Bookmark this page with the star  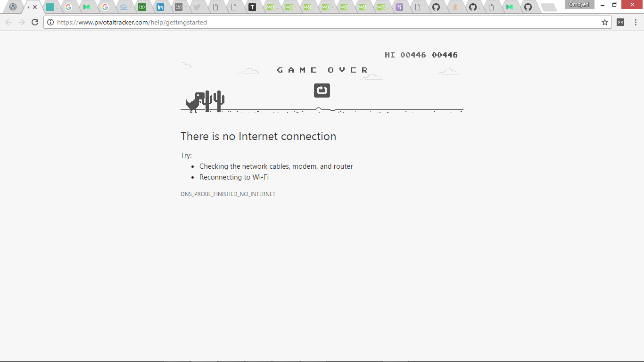605,22
